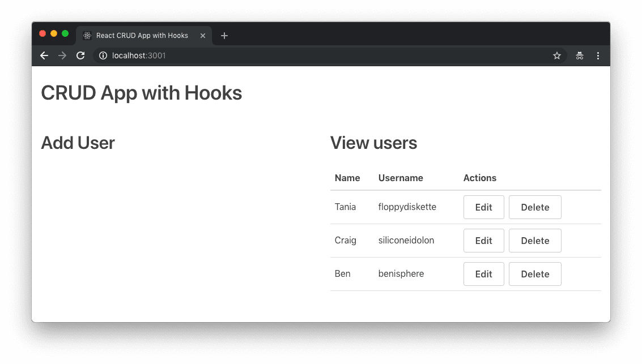Open the Chrome three-dot menu
The image size is (642, 364).
coord(598,55)
